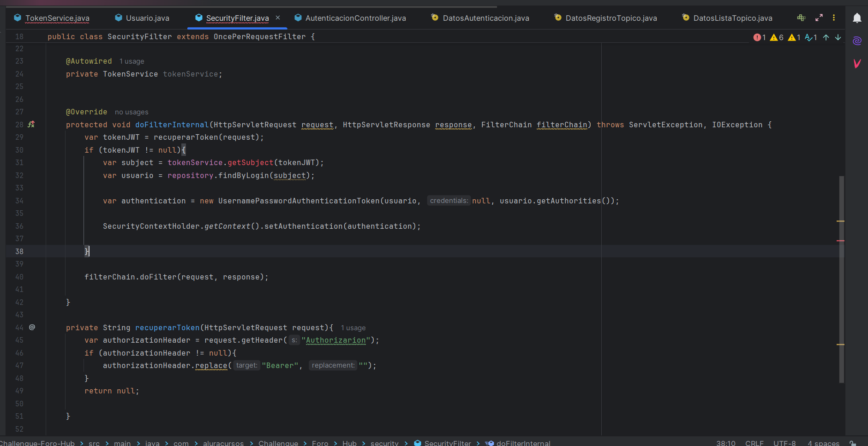Open the Notifications bell icon
Viewport: 868px width, 446px height.
tap(857, 18)
